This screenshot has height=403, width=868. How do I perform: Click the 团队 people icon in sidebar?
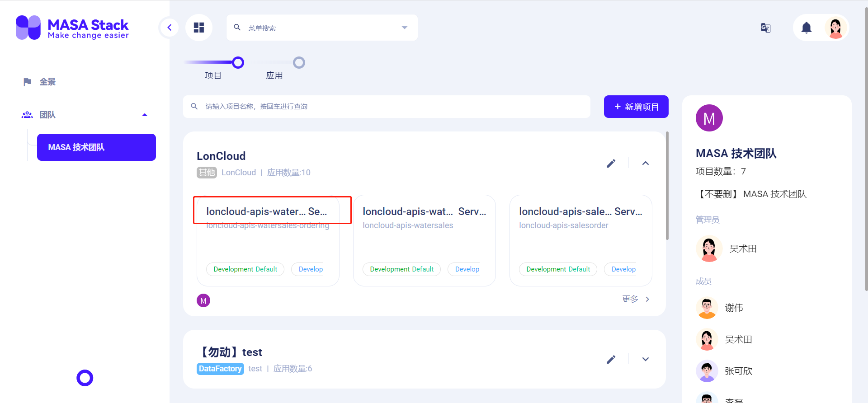tap(27, 114)
